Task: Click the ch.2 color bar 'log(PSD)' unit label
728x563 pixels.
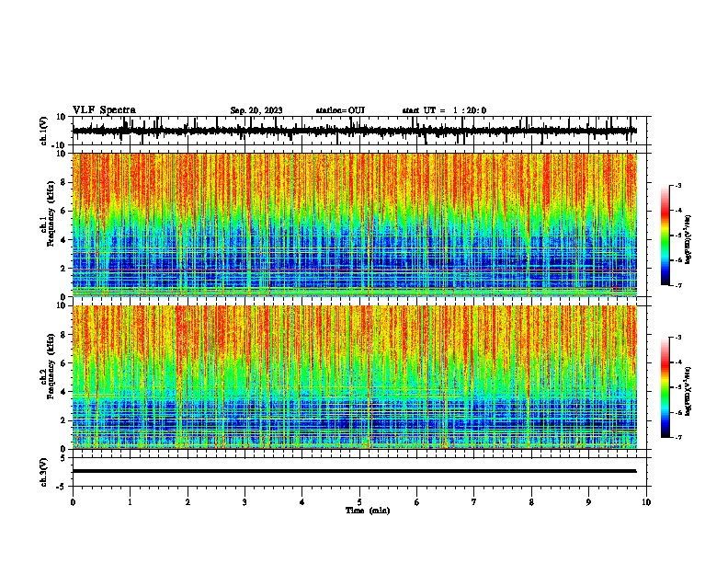Action: (x=688, y=391)
